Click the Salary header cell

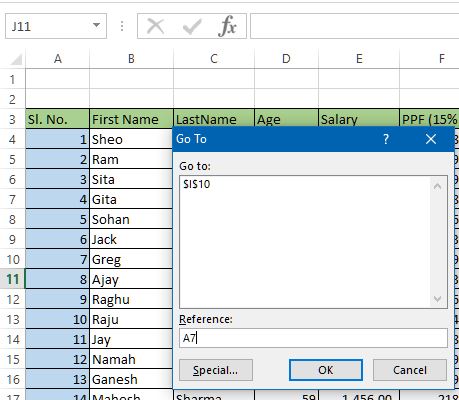359,118
